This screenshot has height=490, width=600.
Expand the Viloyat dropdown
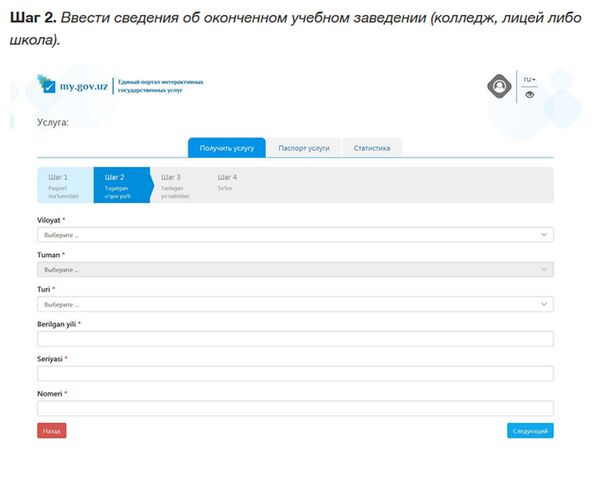[x=295, y=235]
